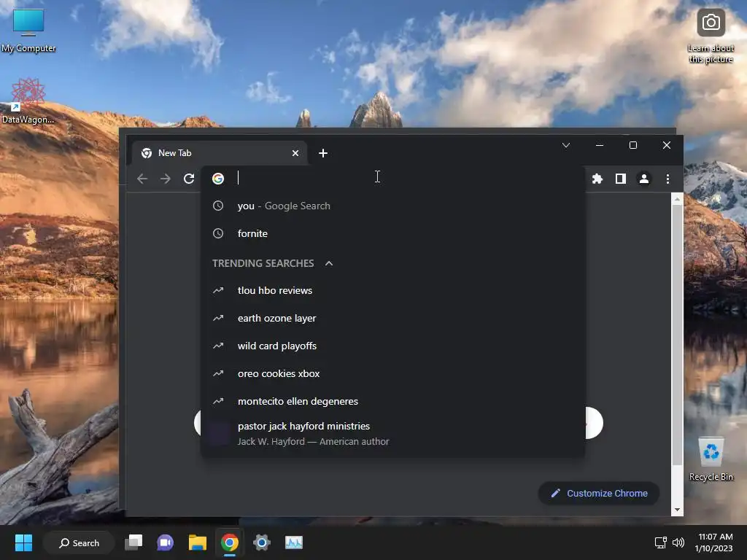The height and width of the screenshot is (560, 747).
Task: Open the clock showing 11:07 AM
Action: 715,542
